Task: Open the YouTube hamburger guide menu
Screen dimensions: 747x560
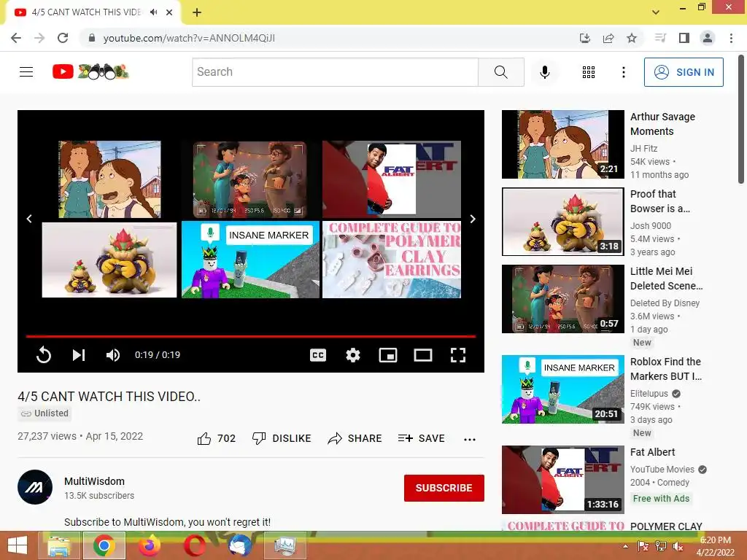Action: [26, 72]
